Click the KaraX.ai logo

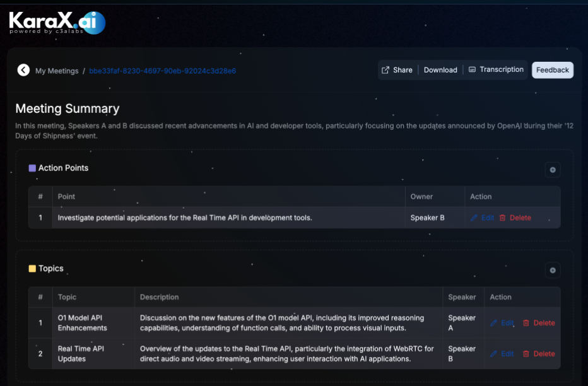click(57, 23)
